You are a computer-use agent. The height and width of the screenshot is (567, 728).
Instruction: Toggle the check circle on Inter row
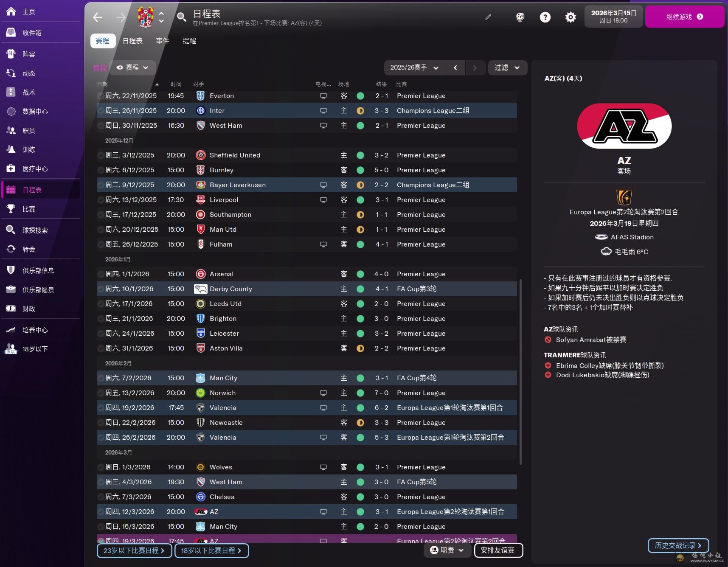pos(101,111)
